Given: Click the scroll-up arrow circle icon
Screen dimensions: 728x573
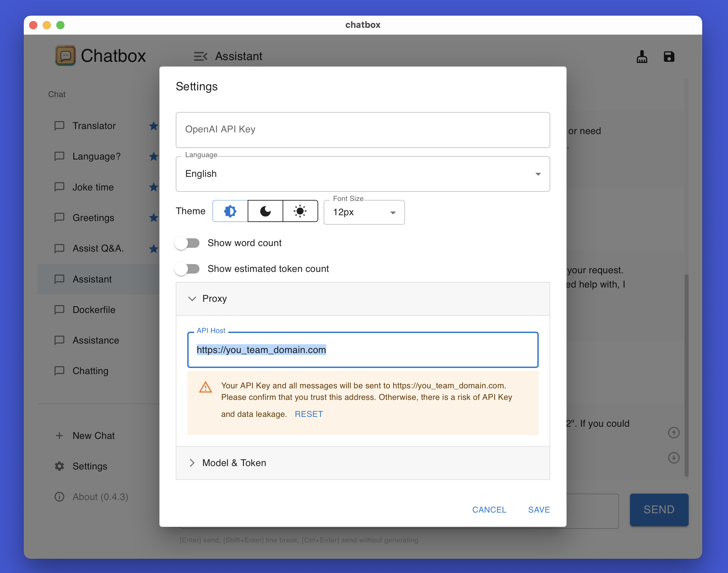Looking at the screenshot, I should [x=673, y=432].
